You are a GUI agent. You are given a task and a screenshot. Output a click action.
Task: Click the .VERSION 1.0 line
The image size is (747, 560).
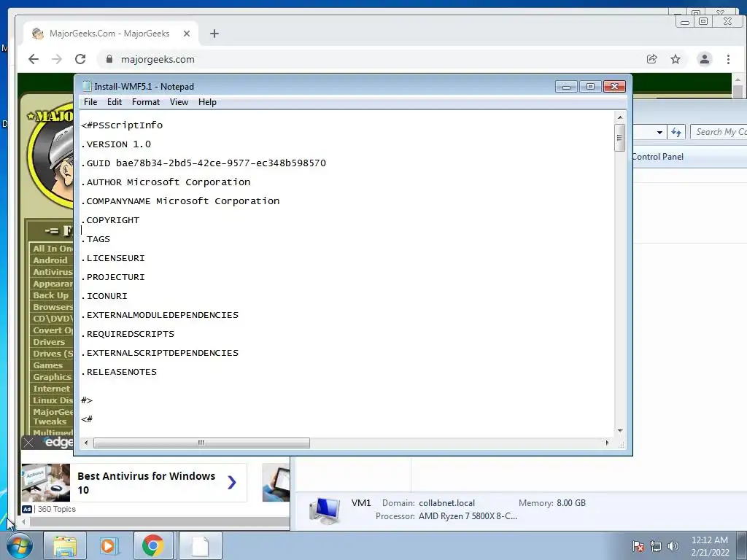(x=116, y=144)
